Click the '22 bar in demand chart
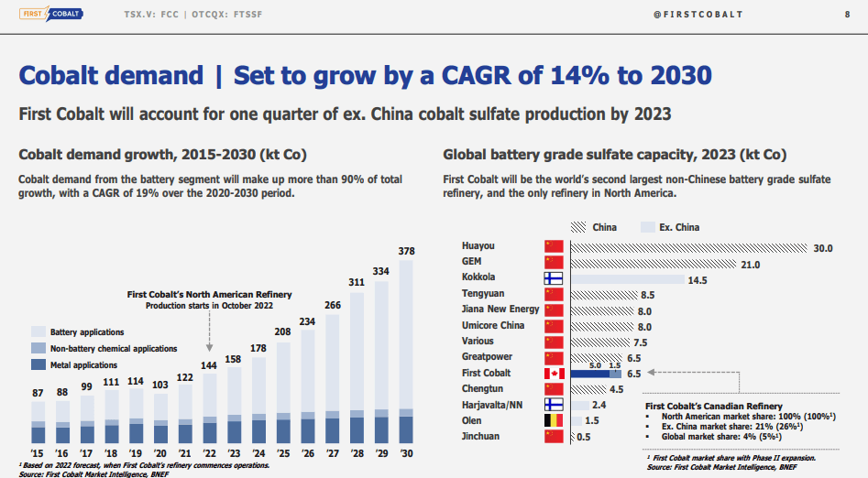This screenshot has width=868, height=478. point(209,408)
